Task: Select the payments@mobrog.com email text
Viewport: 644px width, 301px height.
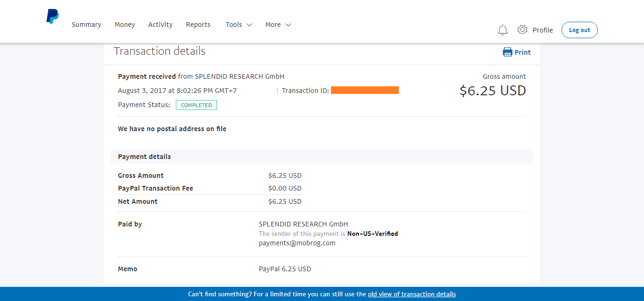Action: click(297, 243)
